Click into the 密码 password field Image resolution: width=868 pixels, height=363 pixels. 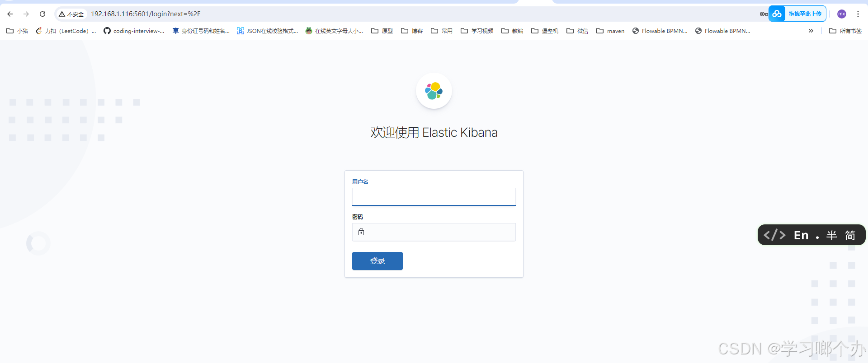[x=434, y=232]
